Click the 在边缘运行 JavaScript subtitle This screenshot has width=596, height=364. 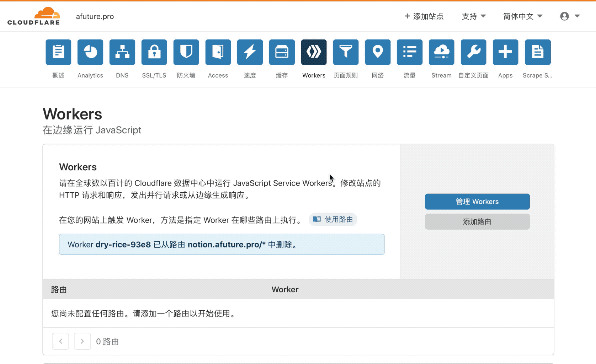pyautogui.click(x=92, y=130)
